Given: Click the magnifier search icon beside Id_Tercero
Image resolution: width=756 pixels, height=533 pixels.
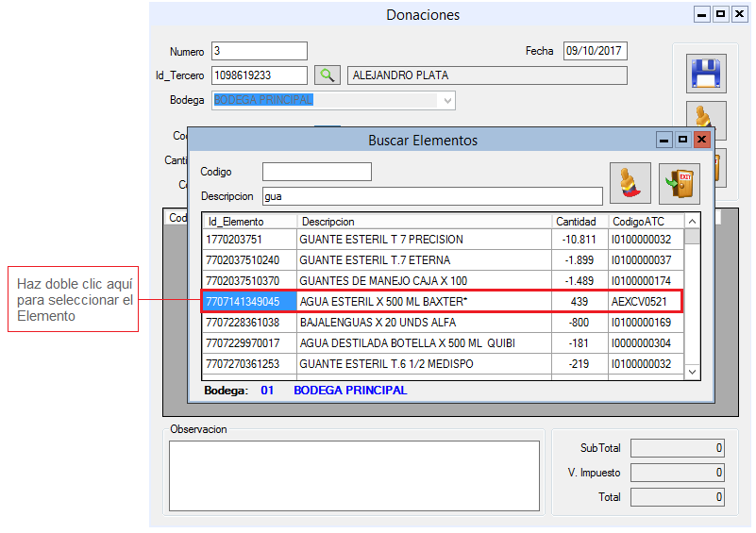Looking at the screenshot, I should click(327, 75).
